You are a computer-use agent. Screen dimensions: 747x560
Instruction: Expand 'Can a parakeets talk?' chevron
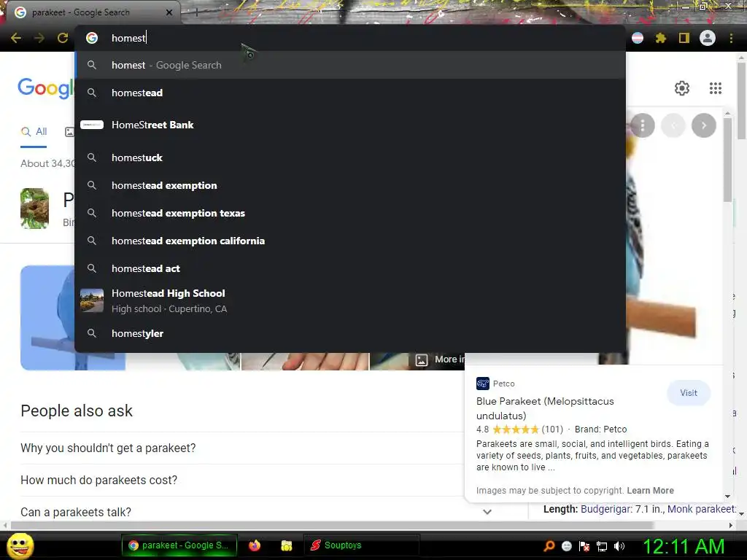point(487,512)
